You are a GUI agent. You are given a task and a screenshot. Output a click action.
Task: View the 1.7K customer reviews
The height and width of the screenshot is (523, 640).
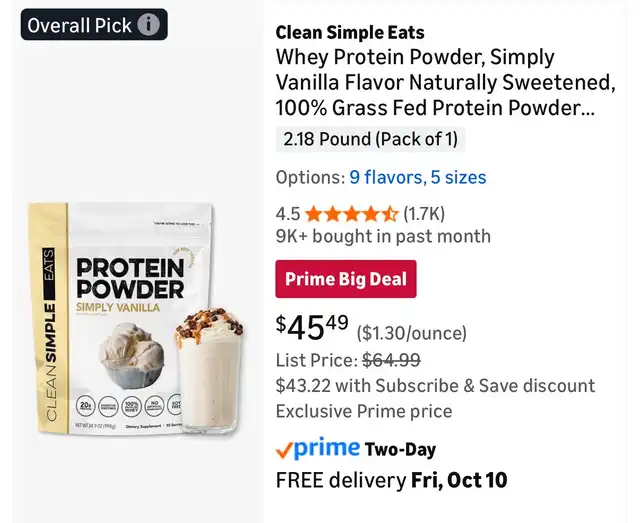click(424, 213)
